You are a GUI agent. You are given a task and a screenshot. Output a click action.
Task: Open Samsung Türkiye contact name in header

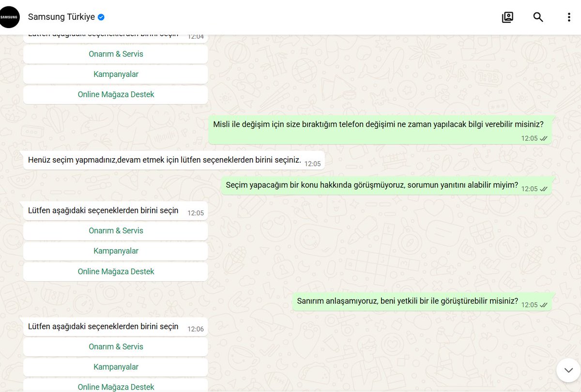(x=61, y=17)
